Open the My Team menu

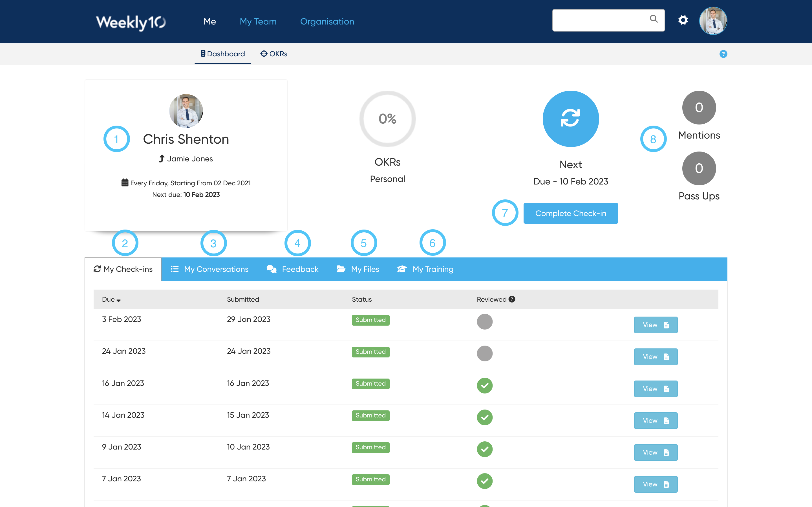tap(258, 21)
